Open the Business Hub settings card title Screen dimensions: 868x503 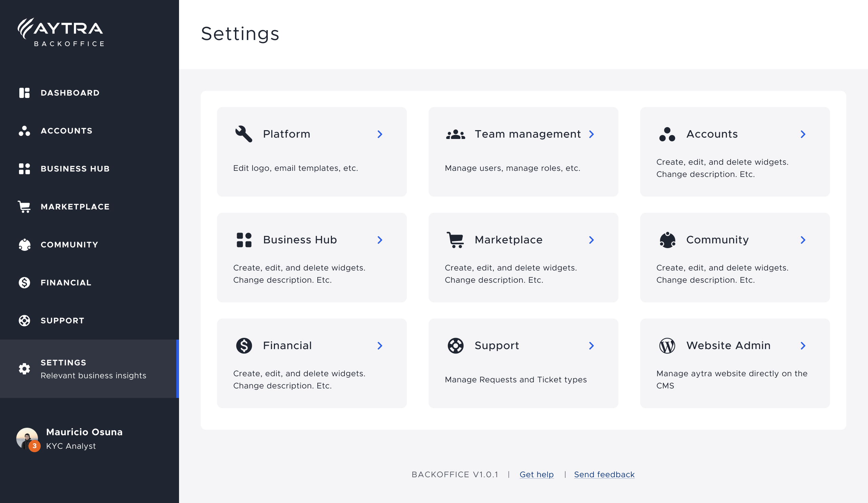[x=300, y=240]
